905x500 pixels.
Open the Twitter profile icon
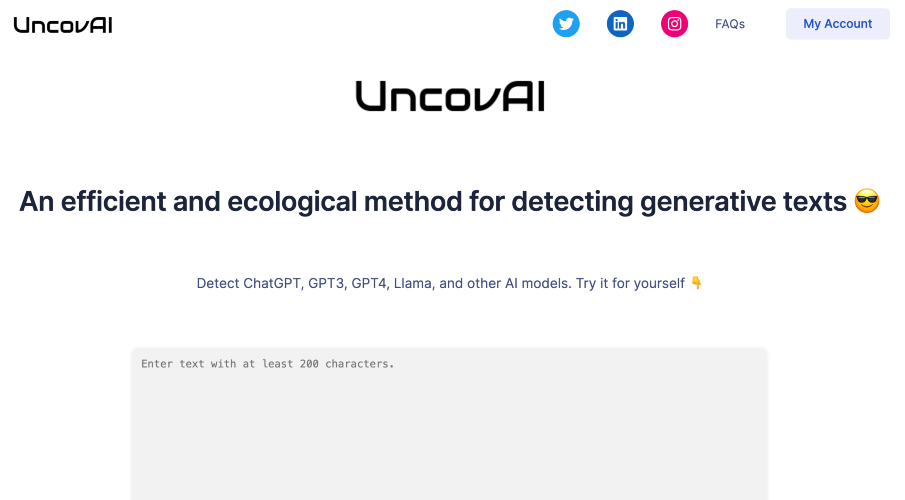(566, 24)
